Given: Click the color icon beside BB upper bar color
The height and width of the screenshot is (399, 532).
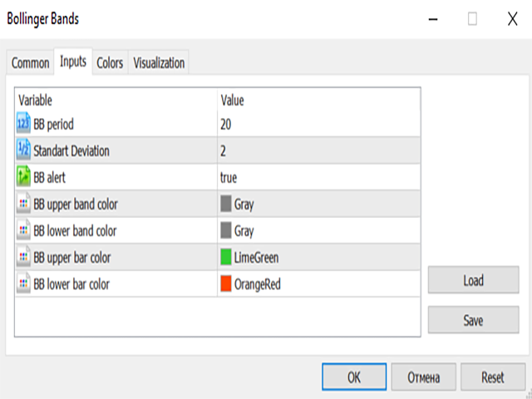Looking at the screenshot, I should (x=23, y=257).
